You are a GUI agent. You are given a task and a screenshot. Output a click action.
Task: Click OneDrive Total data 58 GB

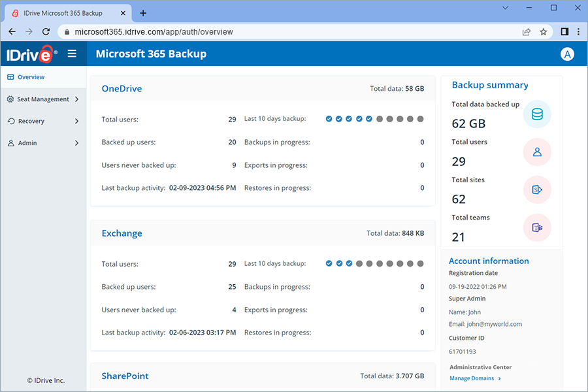point(397,89)
